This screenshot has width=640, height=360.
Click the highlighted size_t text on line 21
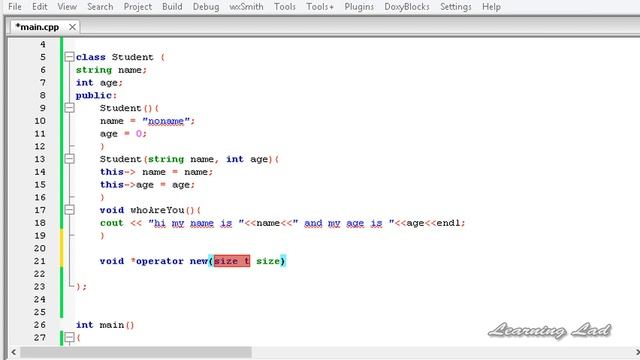tap(232, 261)
